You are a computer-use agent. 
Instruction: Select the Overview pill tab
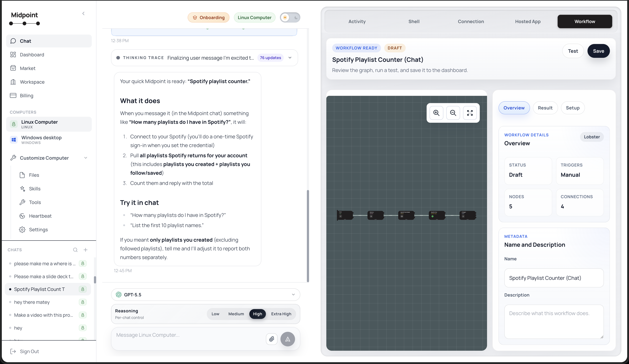tap(514, 108)
